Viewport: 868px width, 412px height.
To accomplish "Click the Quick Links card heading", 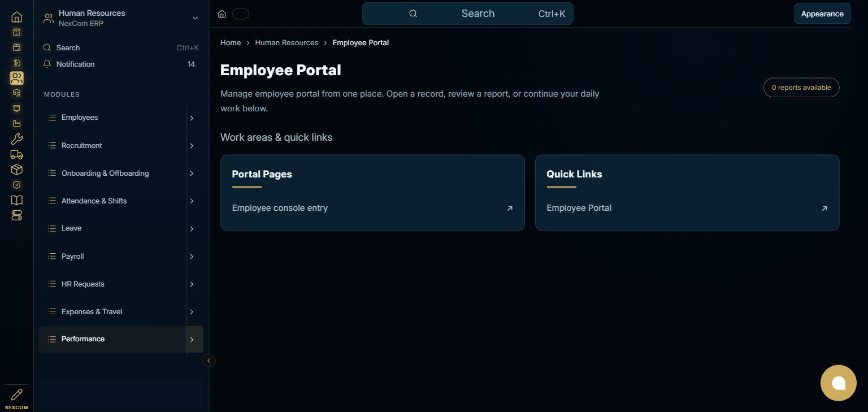I will pyautogui.click(x=574, y=174).
